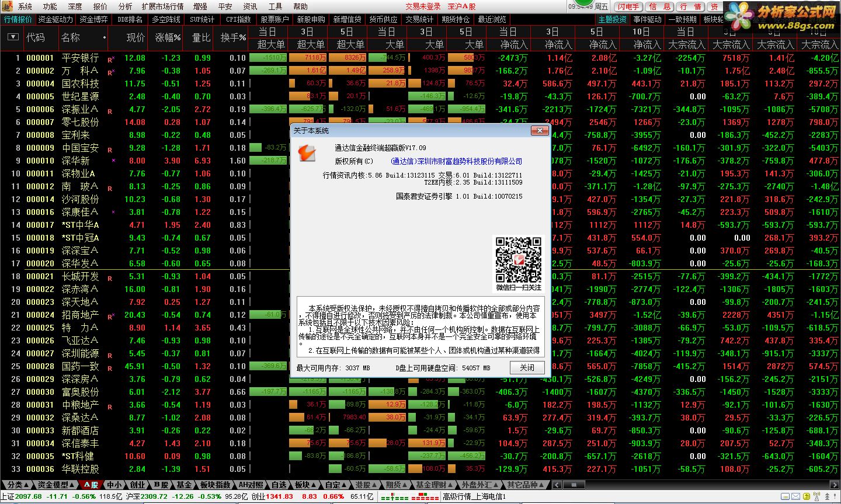Click the 行情 toolbar button
841x504 pixels.
(x=691, y=7)
